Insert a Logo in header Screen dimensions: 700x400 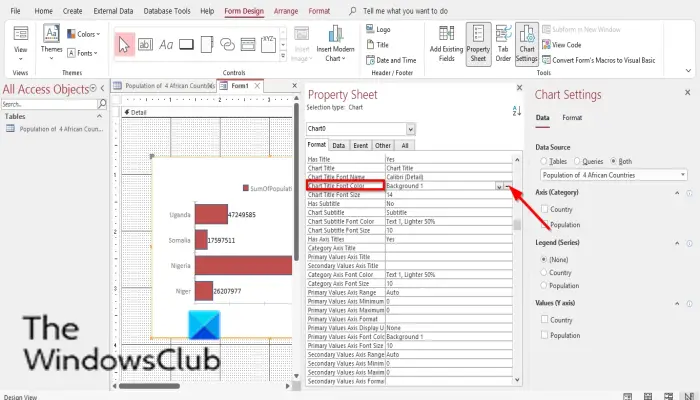[x=378, y=29]
